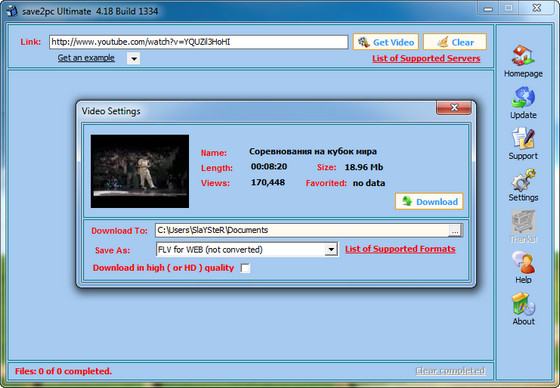
Task: Click the About icon
Action: click(523, 304)
